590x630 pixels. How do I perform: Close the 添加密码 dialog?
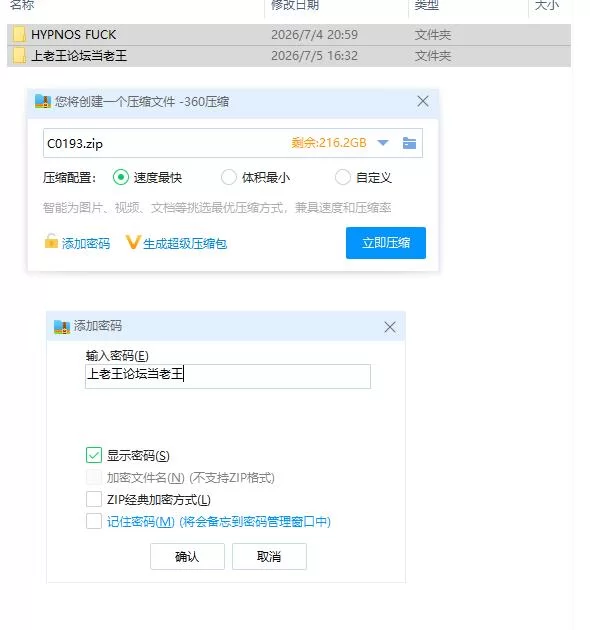coord(390,327)
